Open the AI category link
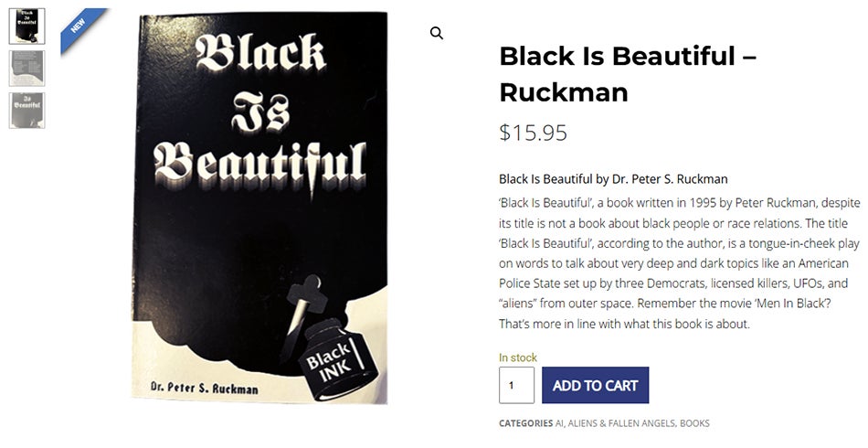This screenshot has height=448, width=868. point(560,423)
